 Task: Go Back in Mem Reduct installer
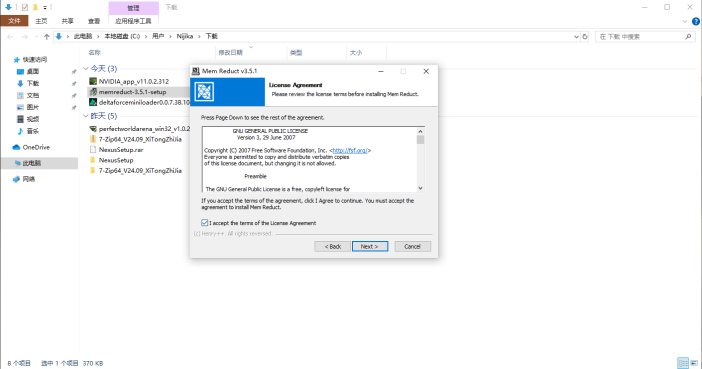click(x=332, y=246)
